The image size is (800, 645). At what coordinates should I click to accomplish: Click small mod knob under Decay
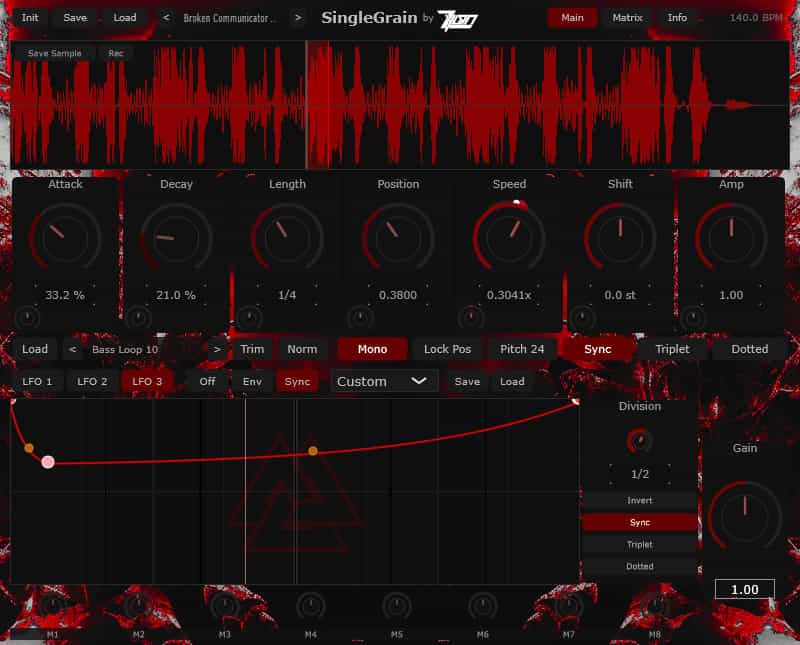(x=138, y=317)
